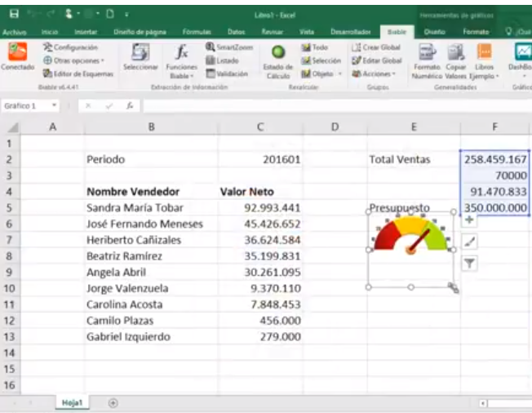Expand the Otras opciones dropdown
Image resolution: width=532 pixels, height=413 pixels.
click(73, 60)
